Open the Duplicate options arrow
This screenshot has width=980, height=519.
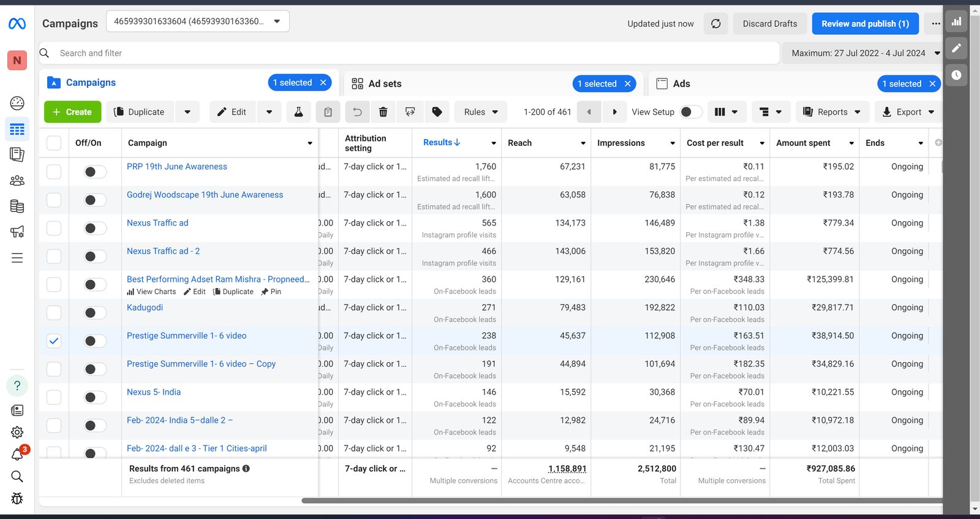click(187, 112)
